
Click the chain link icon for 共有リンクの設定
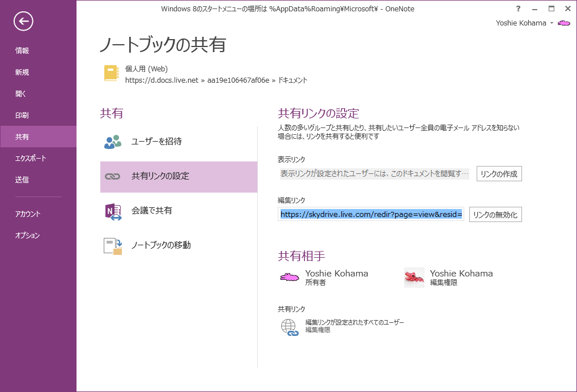coord(113,177)
